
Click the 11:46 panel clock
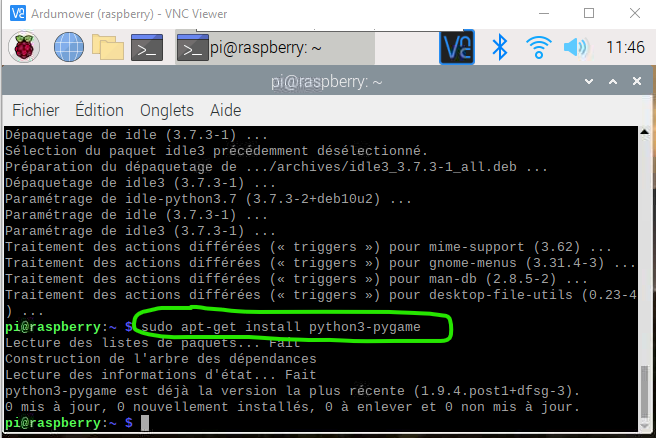coord(625,47)
